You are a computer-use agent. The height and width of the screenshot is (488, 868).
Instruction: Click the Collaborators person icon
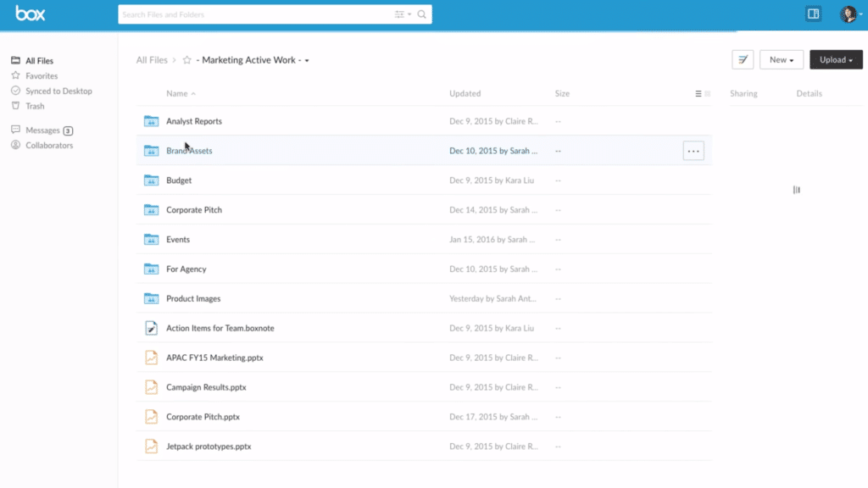point(15,145)
